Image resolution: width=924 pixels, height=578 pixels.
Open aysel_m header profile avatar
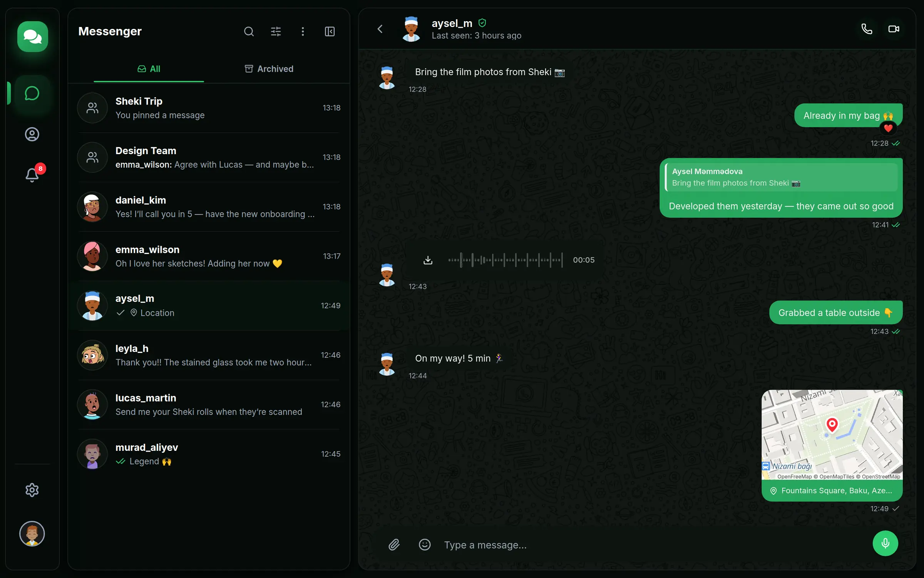(x=411, y=29)
